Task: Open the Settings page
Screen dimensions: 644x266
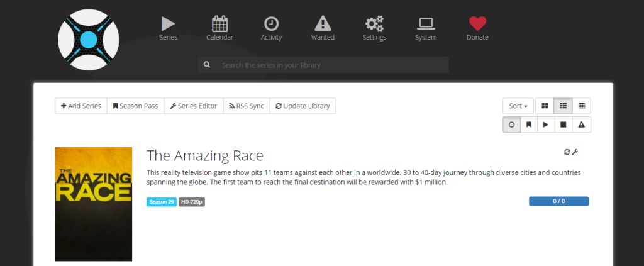Action: 374,29
